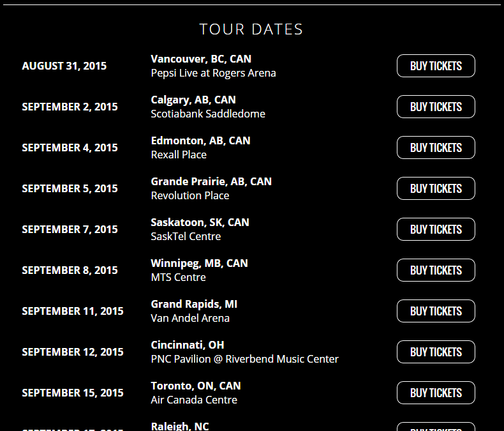Click PNC Pavilion @ Riverbend Music Center
This screenshot has height=431, width=504.
244,359
